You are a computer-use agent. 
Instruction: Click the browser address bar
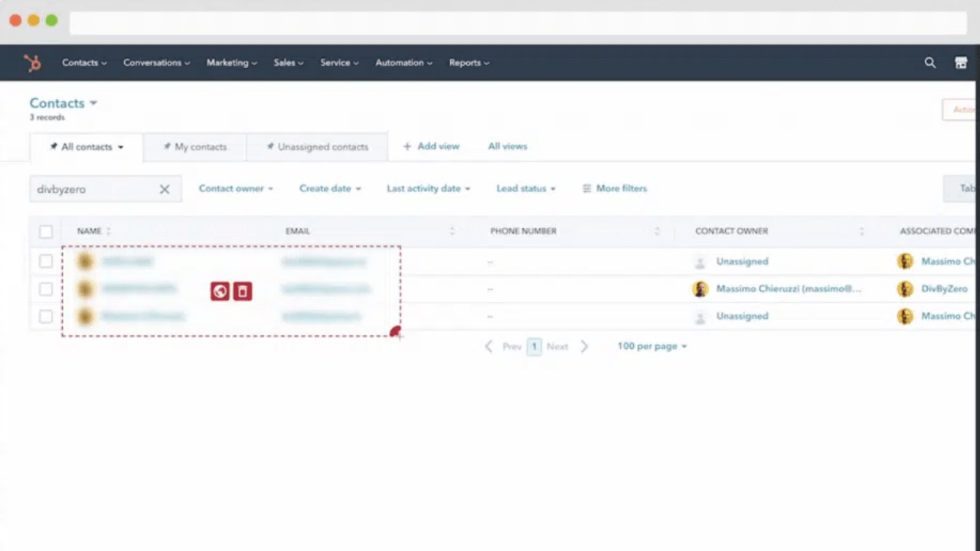point(518,23)
